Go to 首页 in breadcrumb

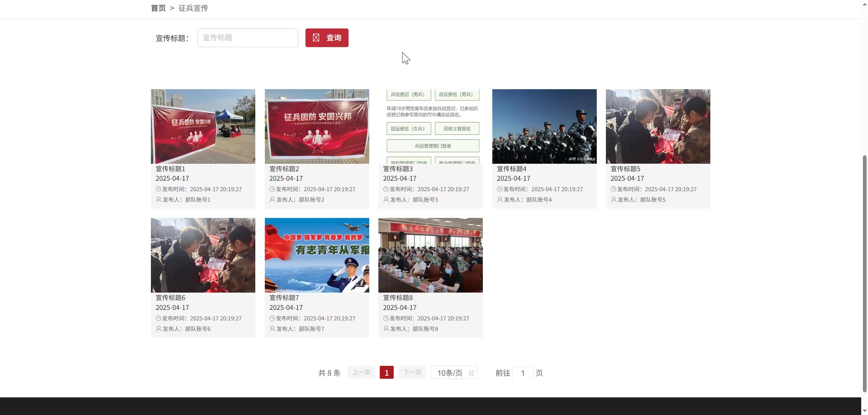point(158,8)
